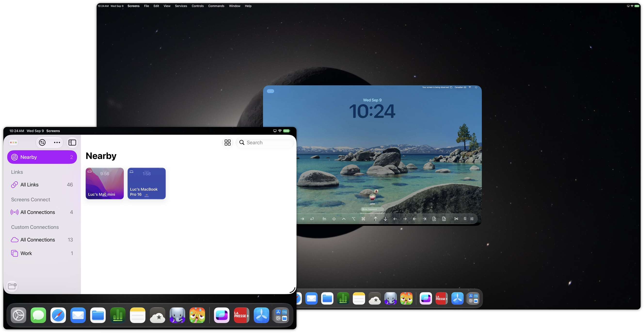Click the download file icon in session toolbar
The height and width of the screenshot is (333, 644).
(x=444, y=219)
